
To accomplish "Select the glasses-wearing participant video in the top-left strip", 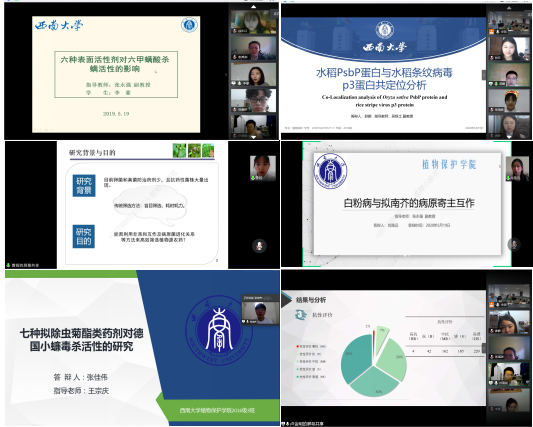I will 254,100.
